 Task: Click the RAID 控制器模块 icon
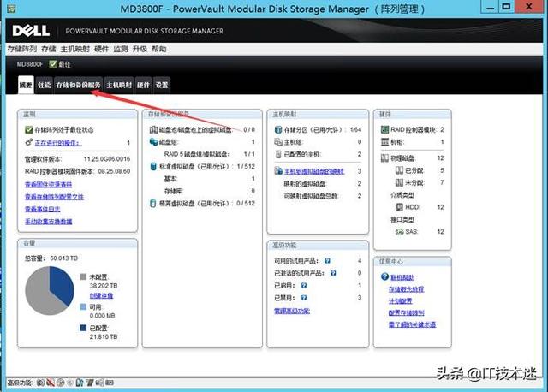tap(384, 129)
